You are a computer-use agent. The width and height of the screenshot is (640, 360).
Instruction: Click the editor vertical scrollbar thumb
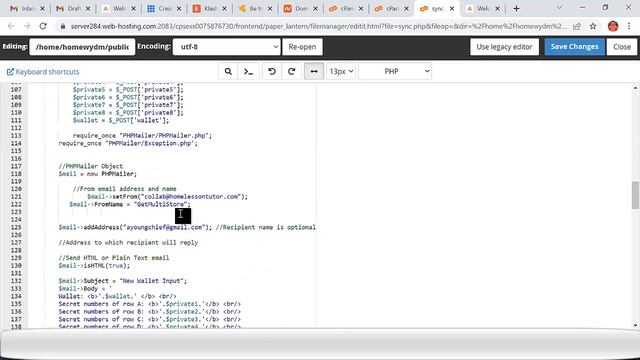(635, 195)
